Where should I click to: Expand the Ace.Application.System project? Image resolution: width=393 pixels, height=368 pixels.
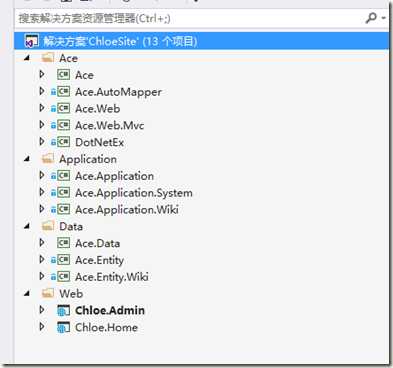42,192
